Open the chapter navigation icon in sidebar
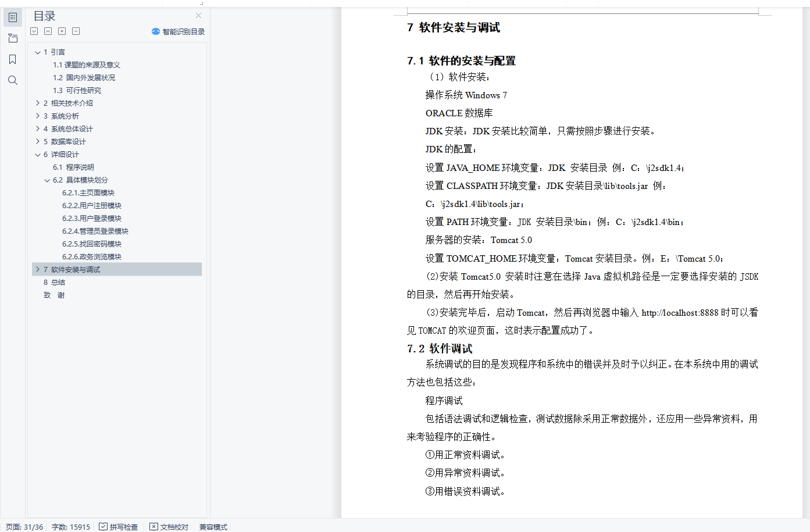Screen dimensions: 810x532 (x=13, y=38)
